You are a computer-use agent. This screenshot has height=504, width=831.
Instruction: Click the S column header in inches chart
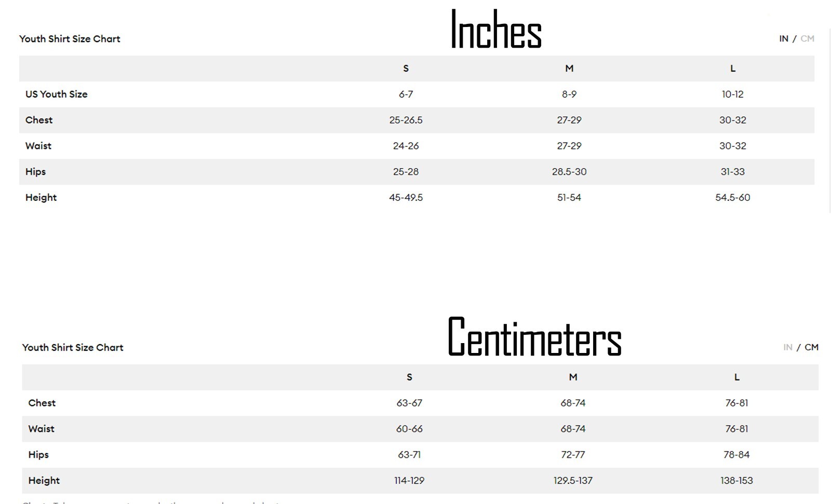[406, 69]
